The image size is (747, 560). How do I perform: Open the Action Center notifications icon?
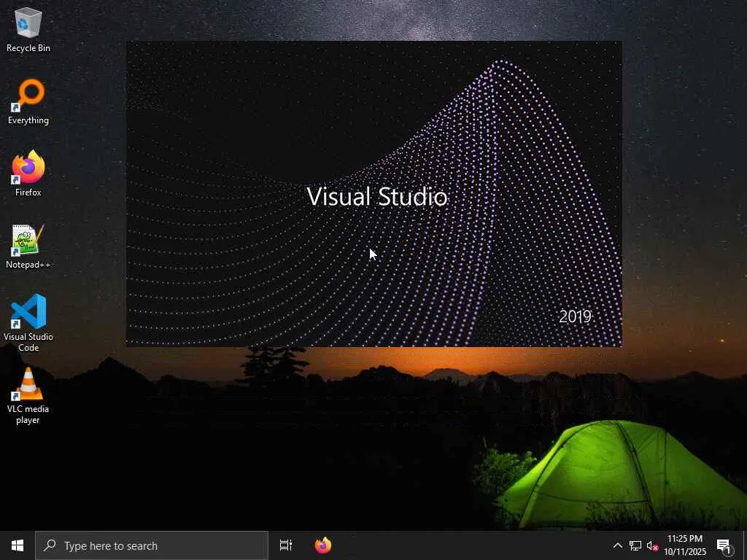pyautogui.click(x=724, y=546)
